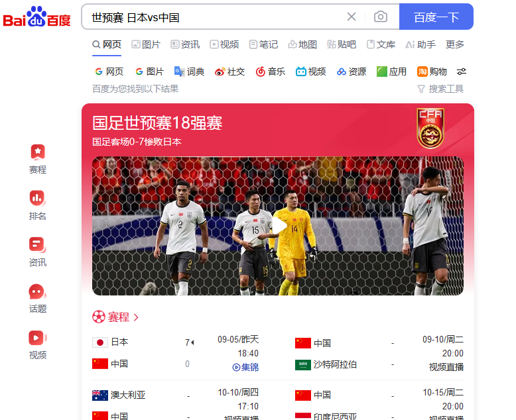Open 视频直播 for China vs Saudi Arabia
The image size is (516, 420).
[x=446, y=367]
